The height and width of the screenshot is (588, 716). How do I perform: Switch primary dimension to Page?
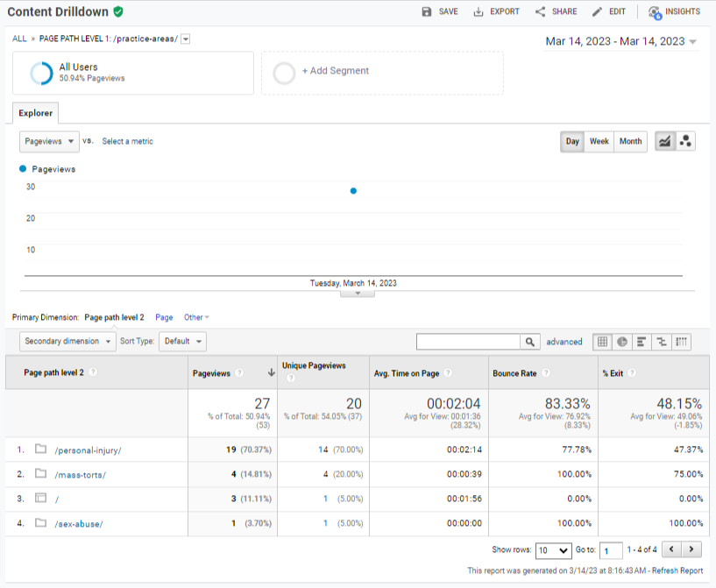pyautogui.click(x=164, y=317)
